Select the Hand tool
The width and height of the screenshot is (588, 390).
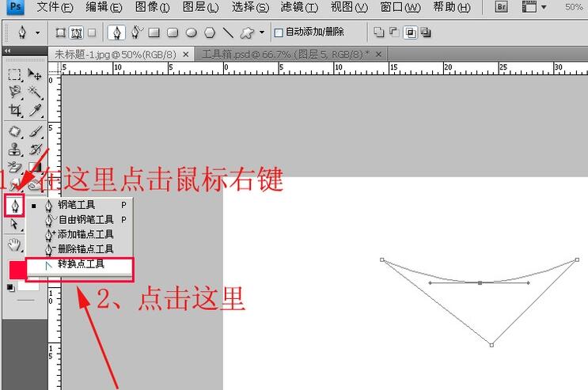pos(14,245)
